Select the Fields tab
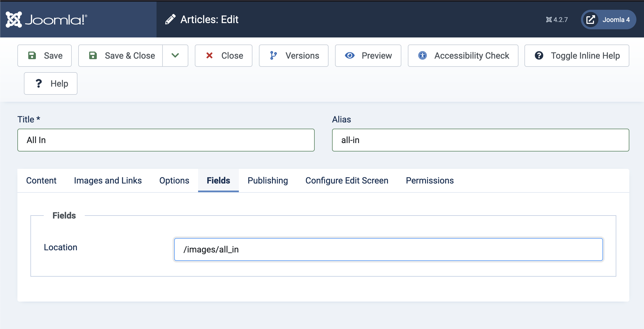The image size is (644, 329). pos(218,181)
